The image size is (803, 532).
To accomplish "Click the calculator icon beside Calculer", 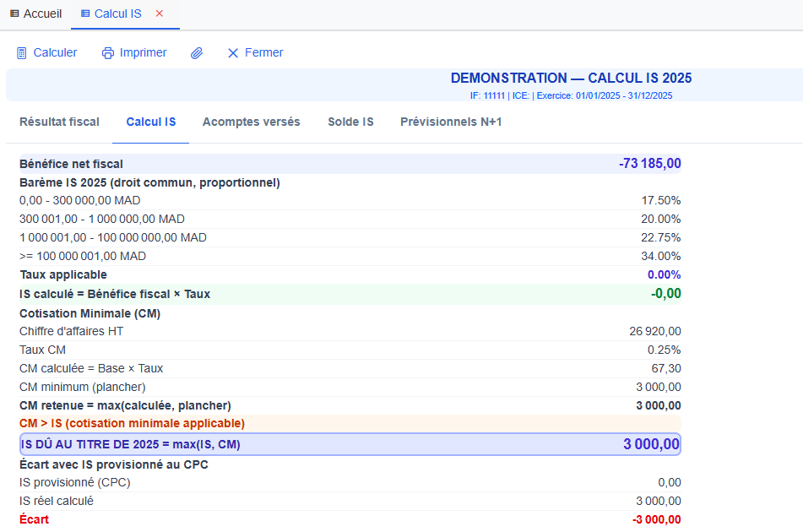I will click(x=22, y=53).
